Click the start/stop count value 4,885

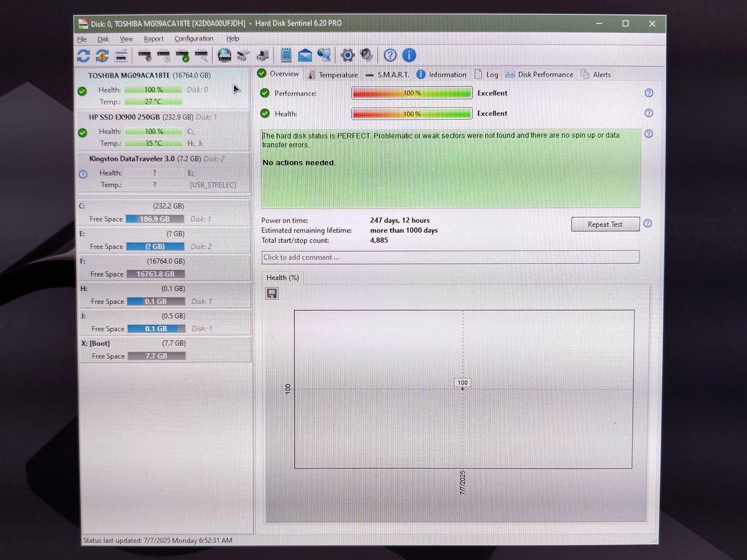[379, 240]
